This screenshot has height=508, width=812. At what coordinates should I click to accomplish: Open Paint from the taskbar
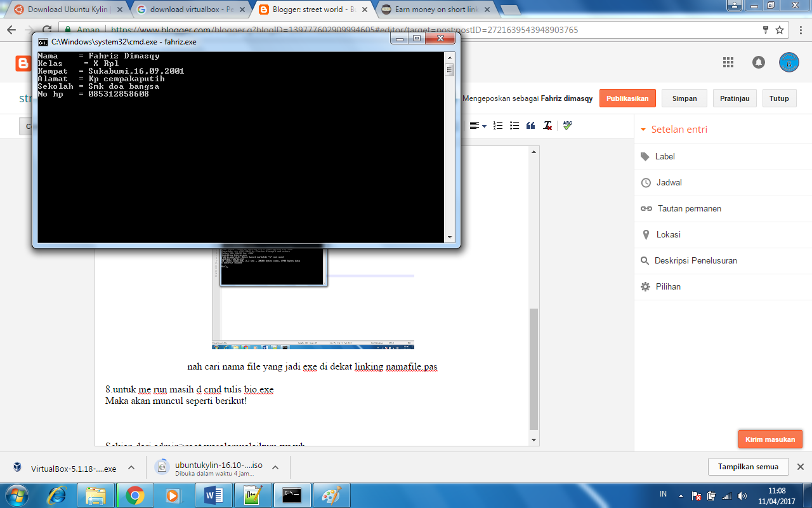[x=331, y=495]
